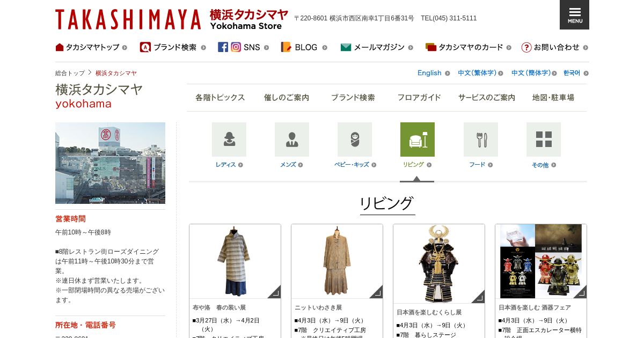Click the Takashimaya Yokohama Store logo

pos(172,19)
